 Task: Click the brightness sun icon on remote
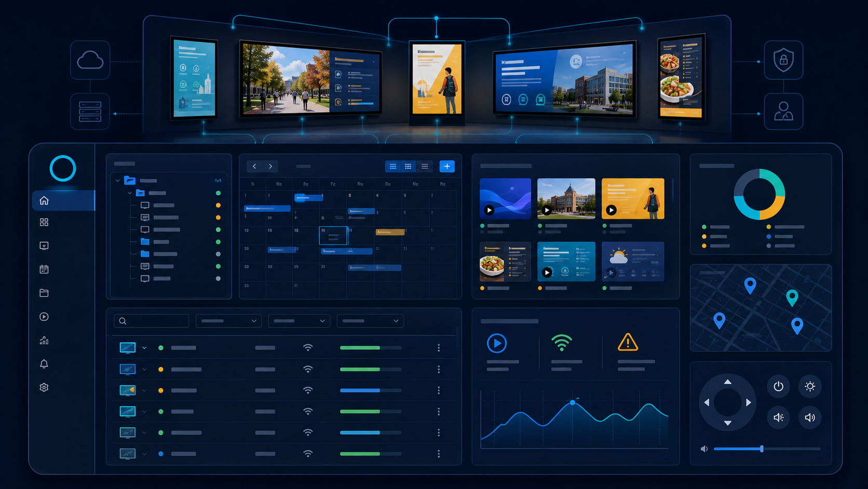pos(810,386)
